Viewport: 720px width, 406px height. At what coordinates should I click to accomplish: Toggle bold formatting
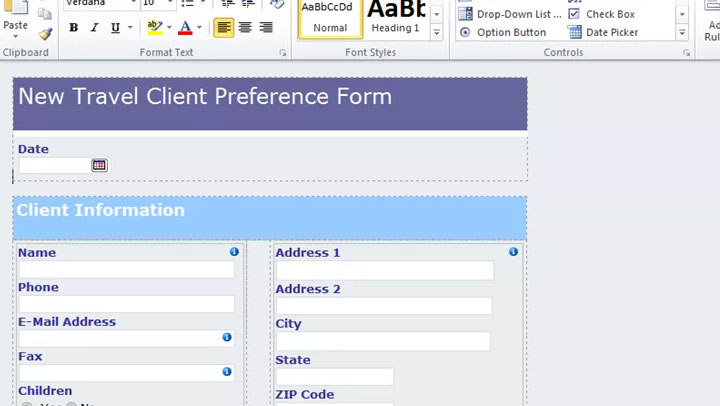click(73, 28)
